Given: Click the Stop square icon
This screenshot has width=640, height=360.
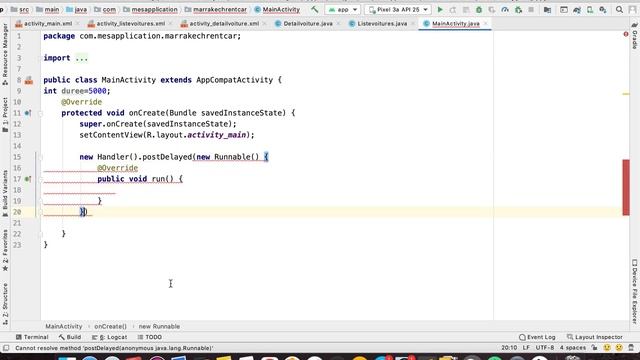Looking at the screenshot, I should tap(531, 9).
